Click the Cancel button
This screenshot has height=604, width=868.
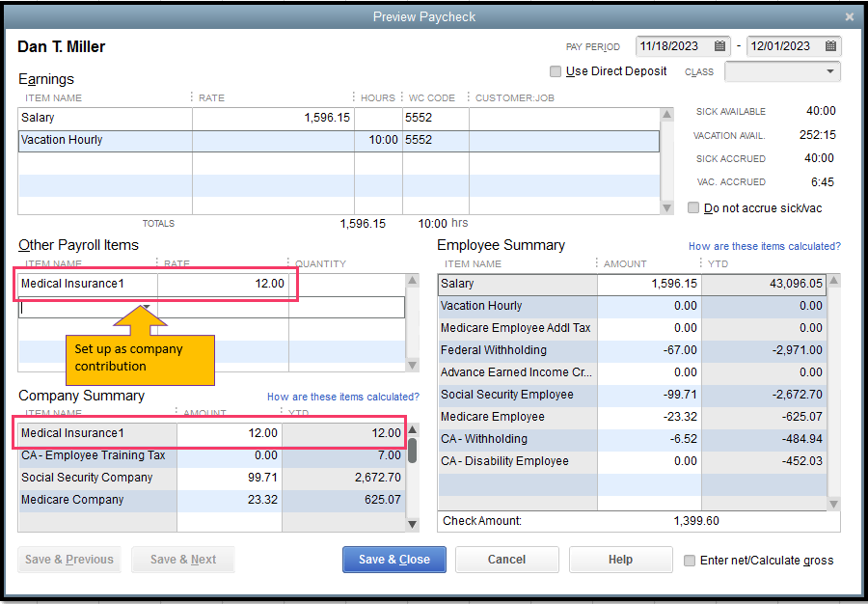point(506,560)
